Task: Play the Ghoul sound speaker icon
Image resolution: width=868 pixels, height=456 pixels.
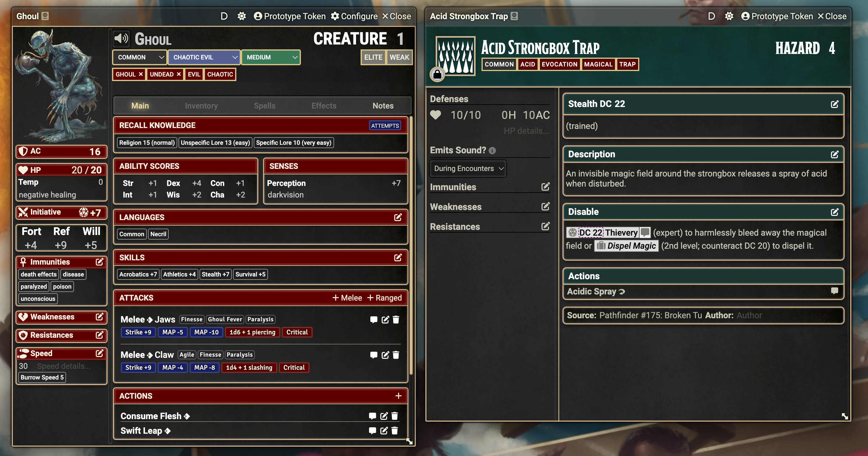Action: [121, 38]
